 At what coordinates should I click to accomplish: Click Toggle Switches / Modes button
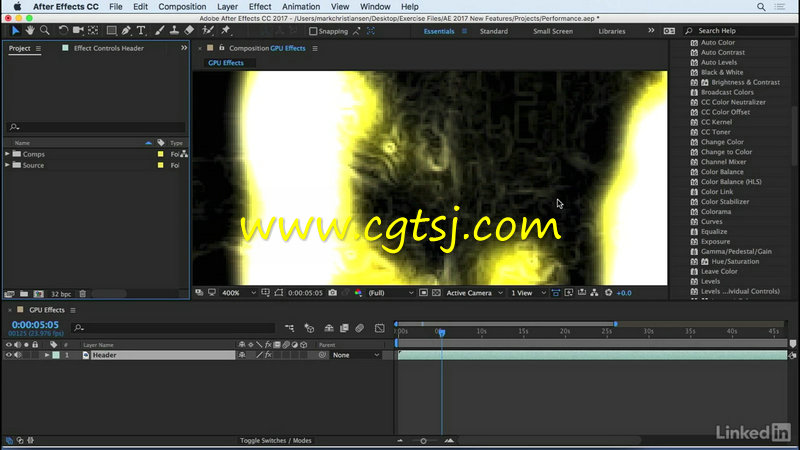pyautogui.click(x=276, y=440)
